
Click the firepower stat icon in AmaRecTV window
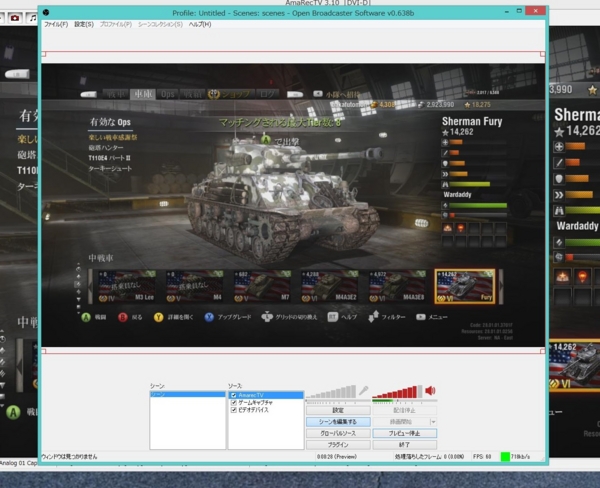click(x=559, y=163)
